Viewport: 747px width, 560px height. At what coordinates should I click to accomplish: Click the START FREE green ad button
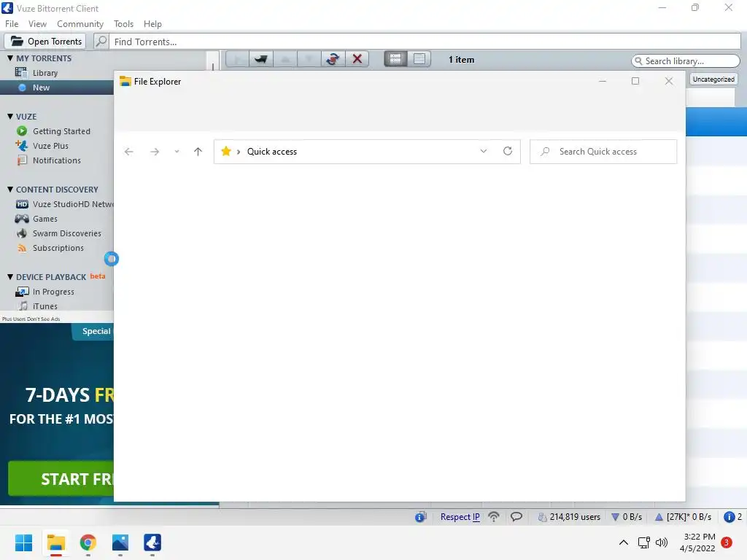coord(61,478)
